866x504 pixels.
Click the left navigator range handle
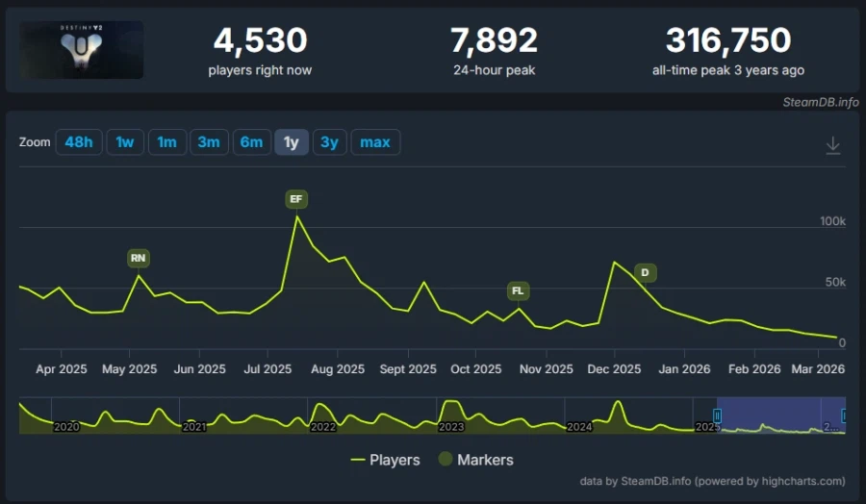click(x=717, y=416)
